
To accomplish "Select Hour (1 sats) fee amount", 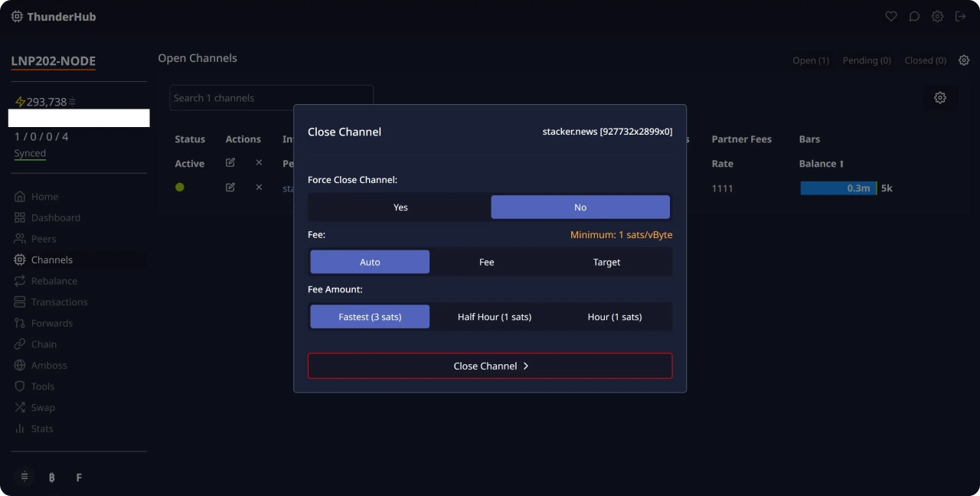I will pyautogui.click(x=615, y=317).
